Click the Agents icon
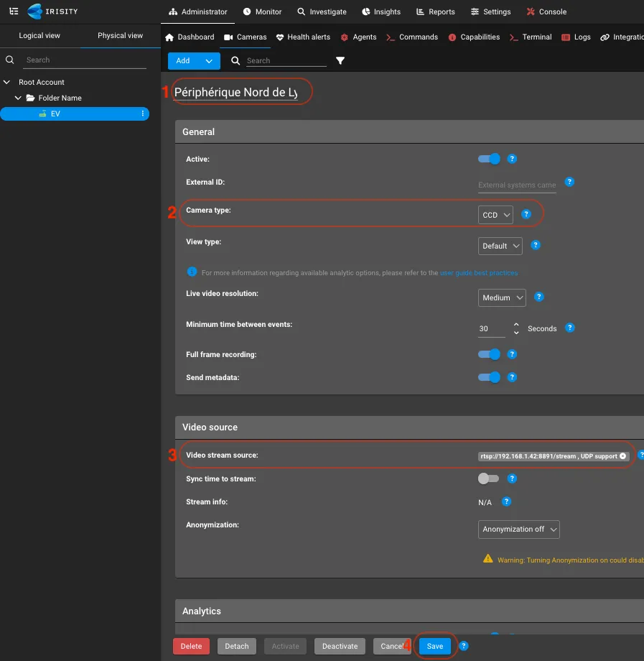This screenshot has height=661, width=644. point(346,37)
